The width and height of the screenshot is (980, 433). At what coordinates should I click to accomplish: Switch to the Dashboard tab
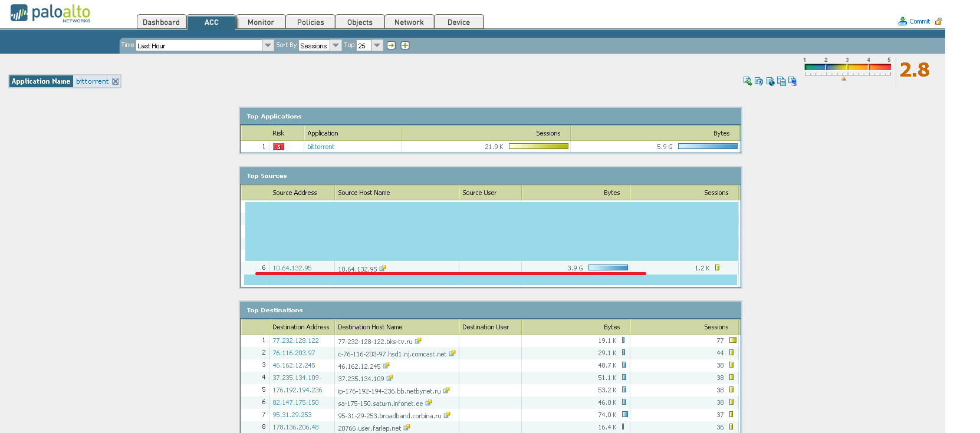162,22
